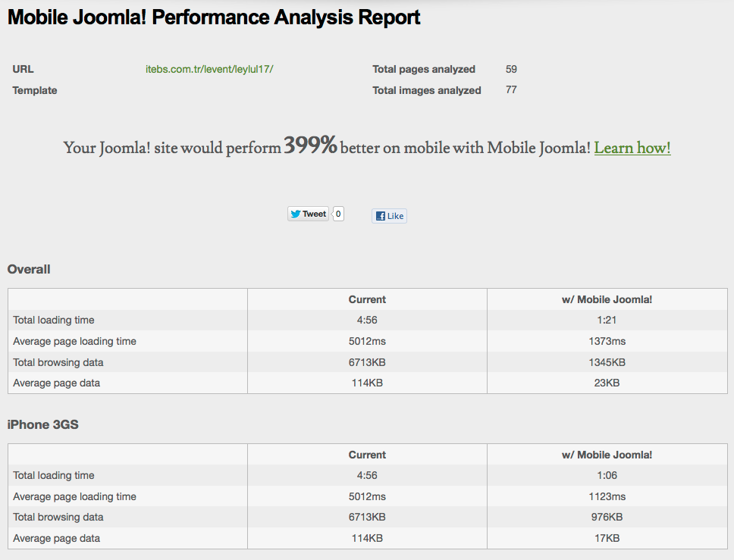Click the value 77 for images analyzed
Screen dimensions: 734x560
(x=511, y=90)
